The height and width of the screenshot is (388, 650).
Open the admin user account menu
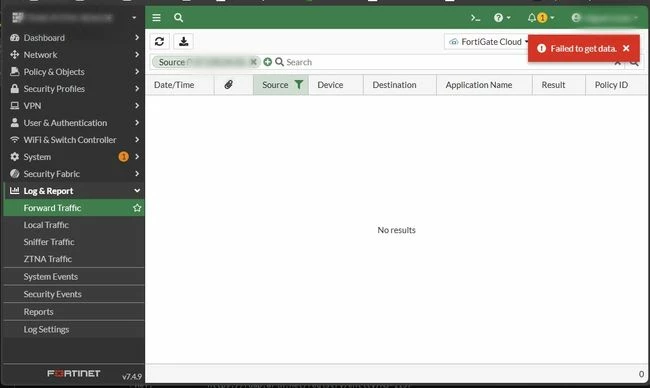[x=605, y=18]
